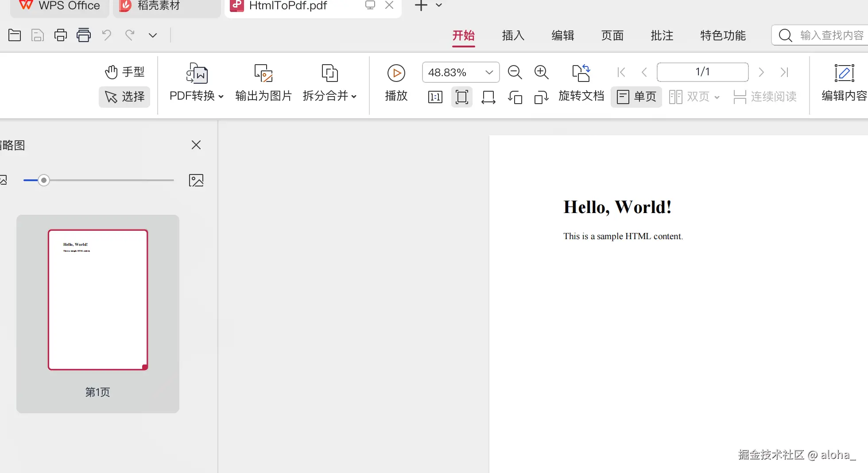Enable 单页 single page layout

[x=636, y=97]
